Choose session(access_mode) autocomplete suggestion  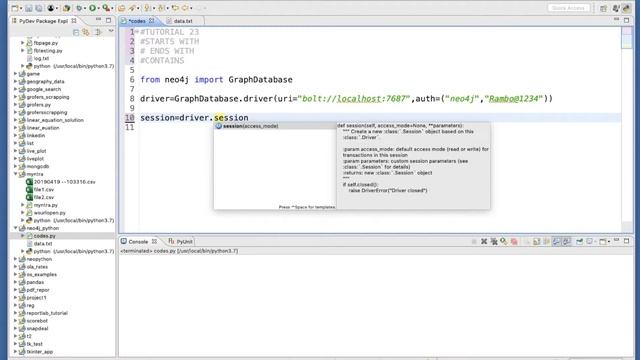click(x=274, y=126)
